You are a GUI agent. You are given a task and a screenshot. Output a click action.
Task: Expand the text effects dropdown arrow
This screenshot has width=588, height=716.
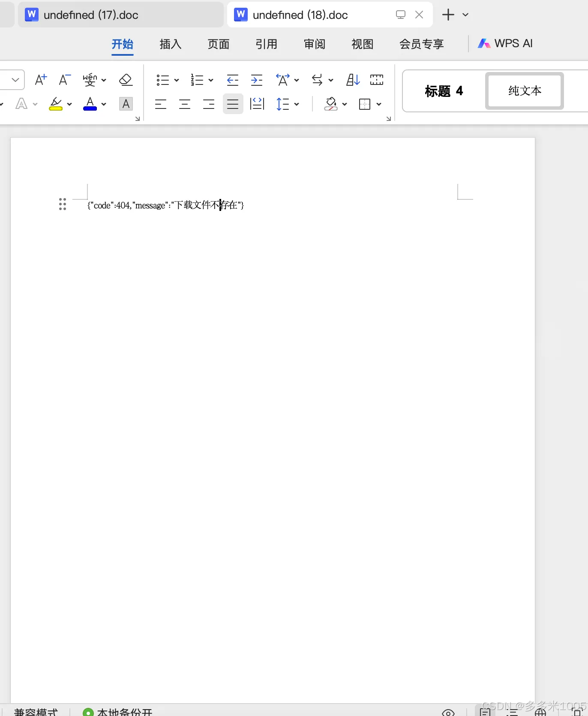pyautogui.click(x=35, y=104)
